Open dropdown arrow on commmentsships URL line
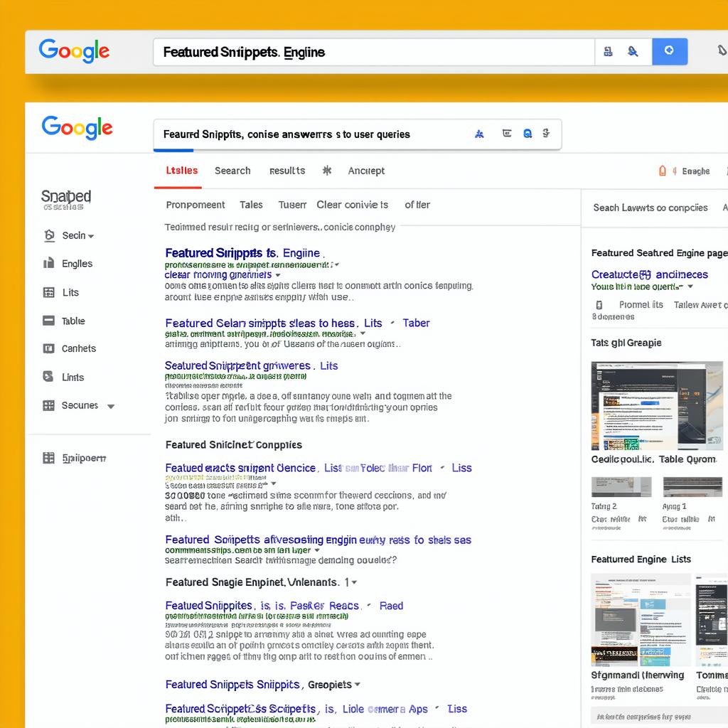This screenshot has width=728, height=728. [x=317, y=550]
